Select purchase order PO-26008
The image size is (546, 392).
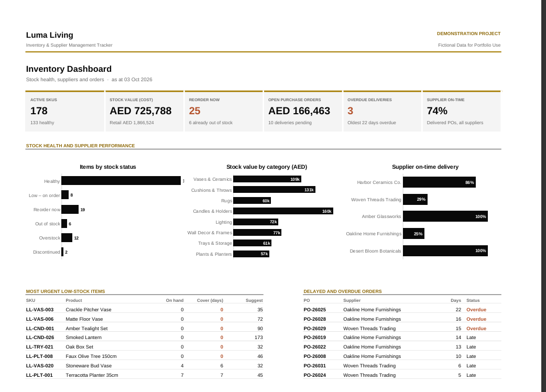click(315, 356)
